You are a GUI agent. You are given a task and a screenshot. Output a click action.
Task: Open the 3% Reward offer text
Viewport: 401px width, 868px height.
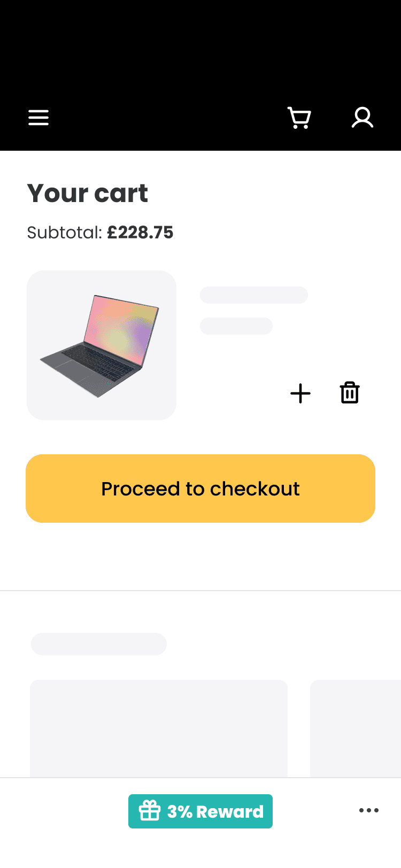(x=215, y=811)
